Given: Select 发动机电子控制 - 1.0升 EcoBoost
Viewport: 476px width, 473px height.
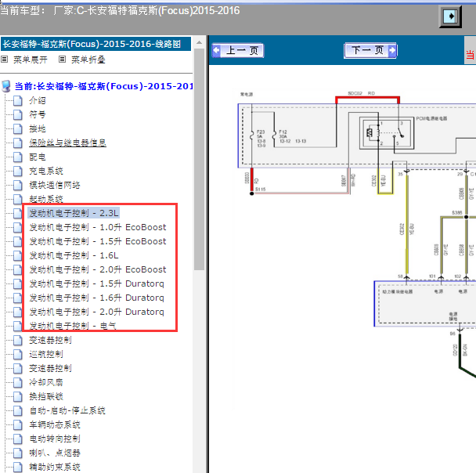Looking at the screenshot, I should point(97,227).
